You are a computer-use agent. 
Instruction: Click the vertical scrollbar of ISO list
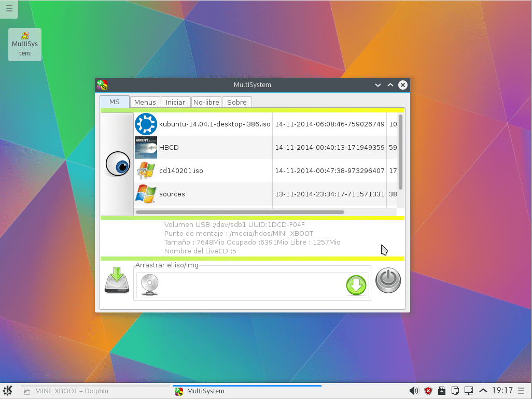[400, 152]
